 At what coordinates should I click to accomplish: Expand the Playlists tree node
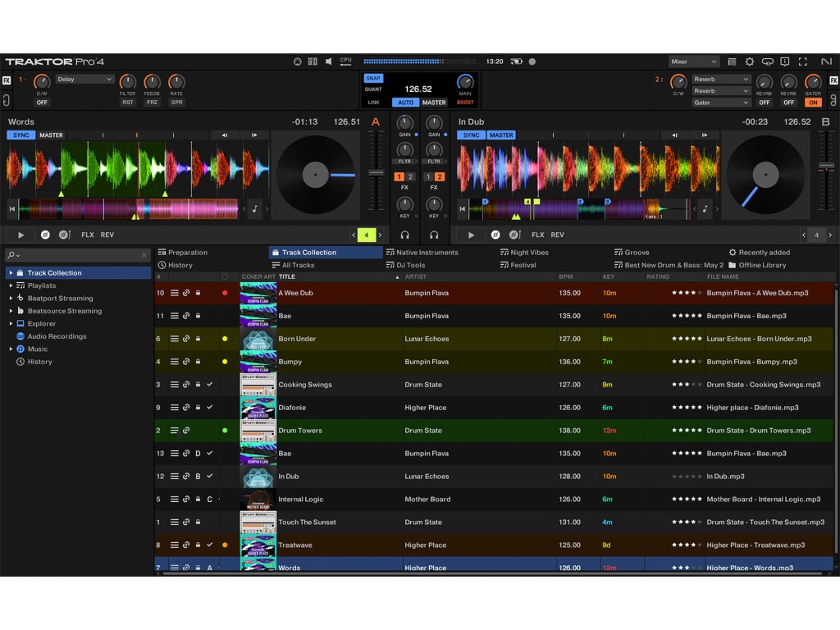pyautogui.click(x=11, y=285)
